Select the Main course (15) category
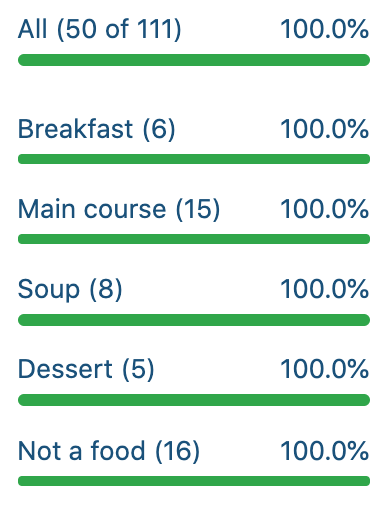This screenshot has height=516, width=390. pyautogui.click(x=119, y=209)
